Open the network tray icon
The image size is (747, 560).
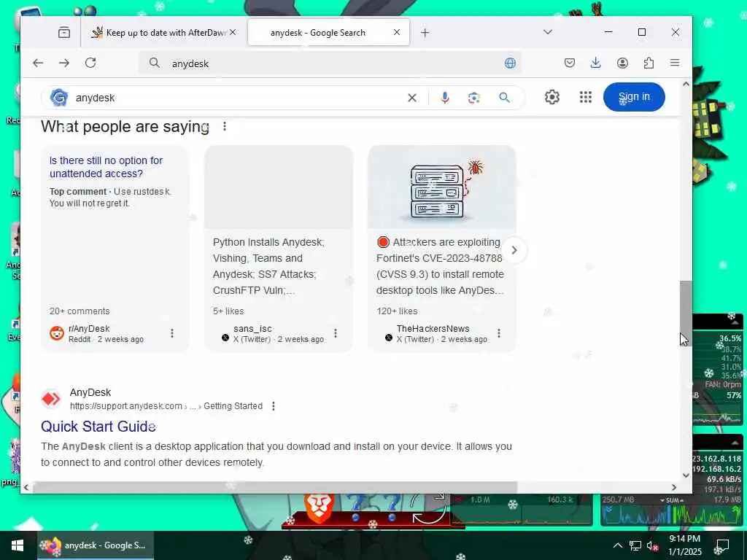click(x=635, y=545)
